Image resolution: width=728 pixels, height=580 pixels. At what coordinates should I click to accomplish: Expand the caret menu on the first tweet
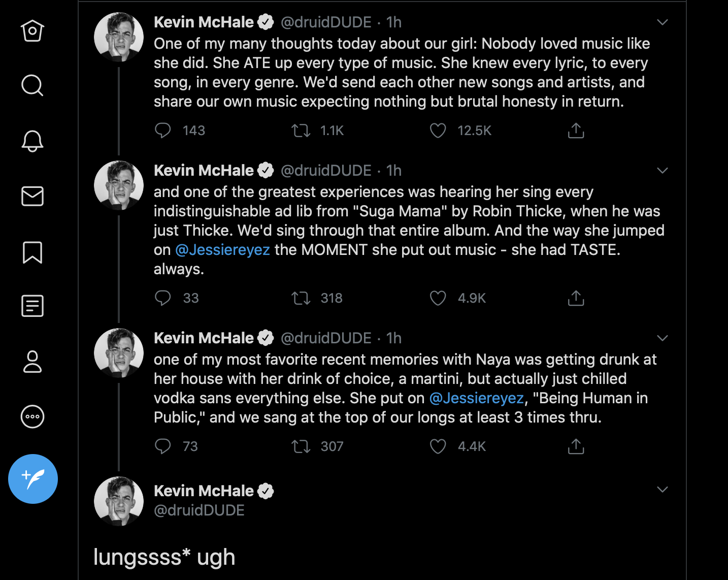click(662, 22)
